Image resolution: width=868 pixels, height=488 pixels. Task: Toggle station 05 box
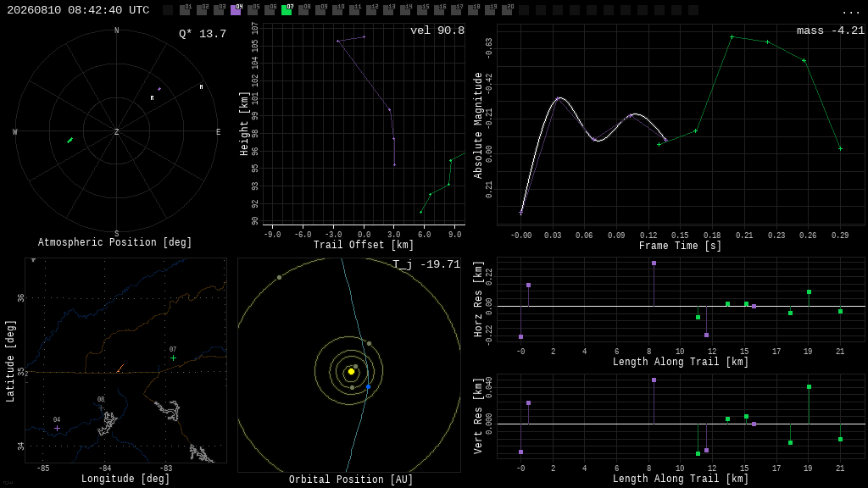253,10
